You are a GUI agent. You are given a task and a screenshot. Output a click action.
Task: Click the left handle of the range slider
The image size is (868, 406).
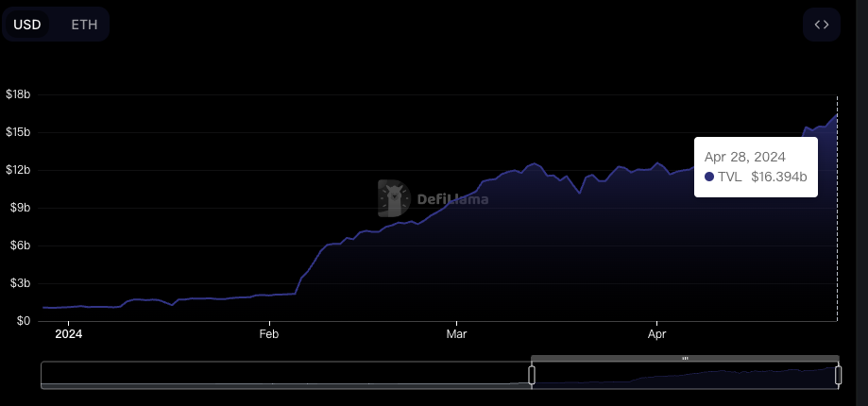pyautogui.click(x=532, y=375)
